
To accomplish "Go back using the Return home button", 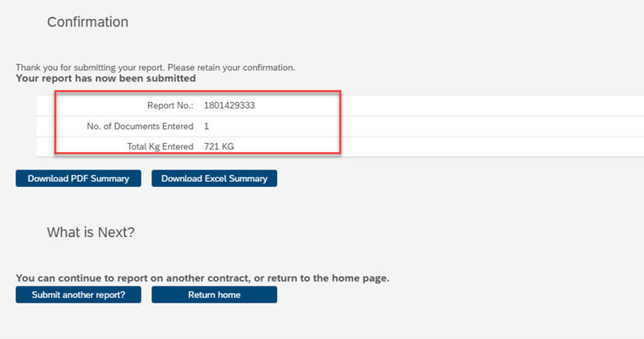I will (x=214, y=295).
